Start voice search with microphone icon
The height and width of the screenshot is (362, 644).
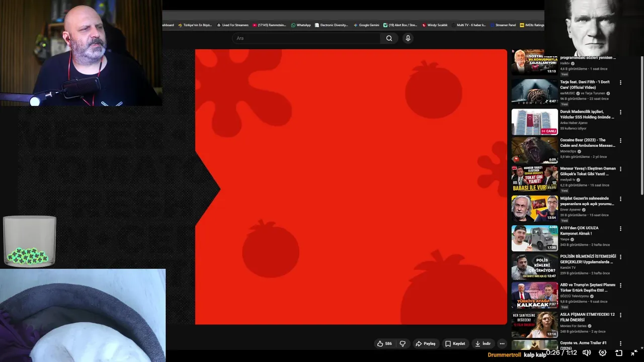408,38
